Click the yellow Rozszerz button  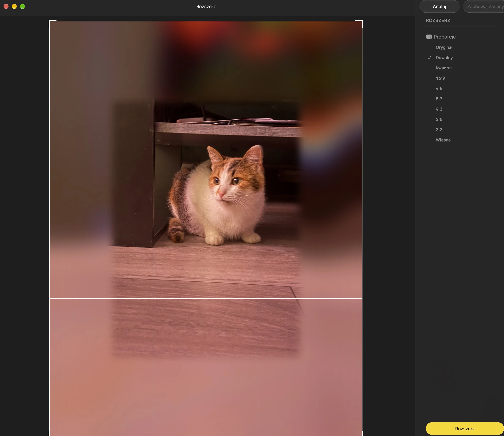pos(465,429)
